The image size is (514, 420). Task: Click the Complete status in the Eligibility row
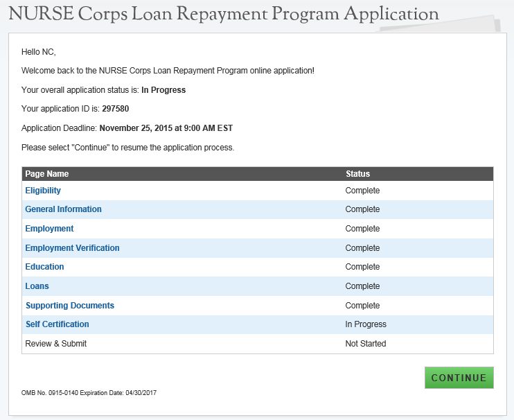362,191
